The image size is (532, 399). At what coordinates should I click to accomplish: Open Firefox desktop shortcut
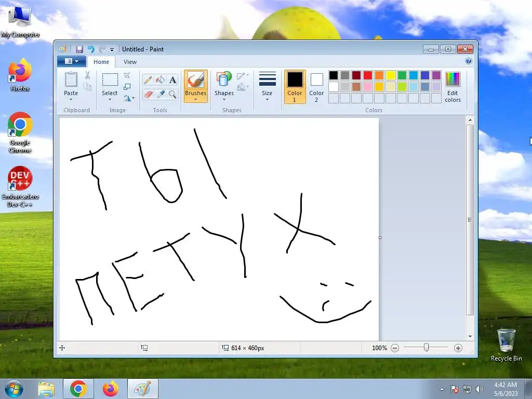click(x=20, y=75)
